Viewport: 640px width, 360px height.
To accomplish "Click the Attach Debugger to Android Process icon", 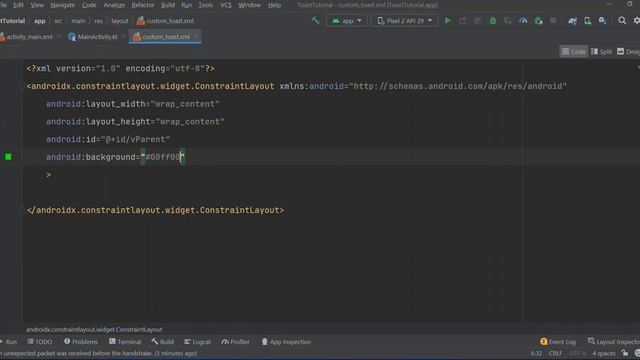I will 539,20.
